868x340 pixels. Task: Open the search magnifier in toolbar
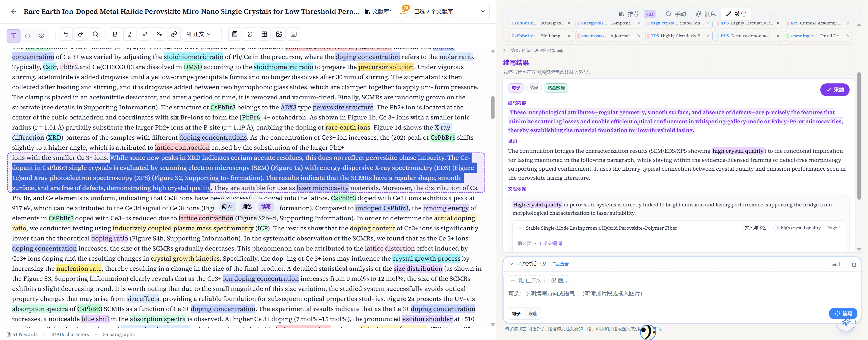(x=95, y=34)
